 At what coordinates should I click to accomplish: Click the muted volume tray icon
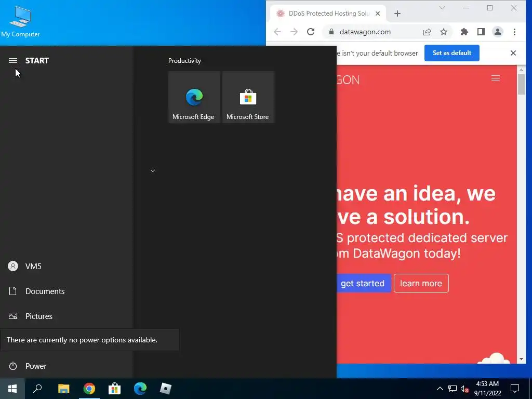(464, 389)
